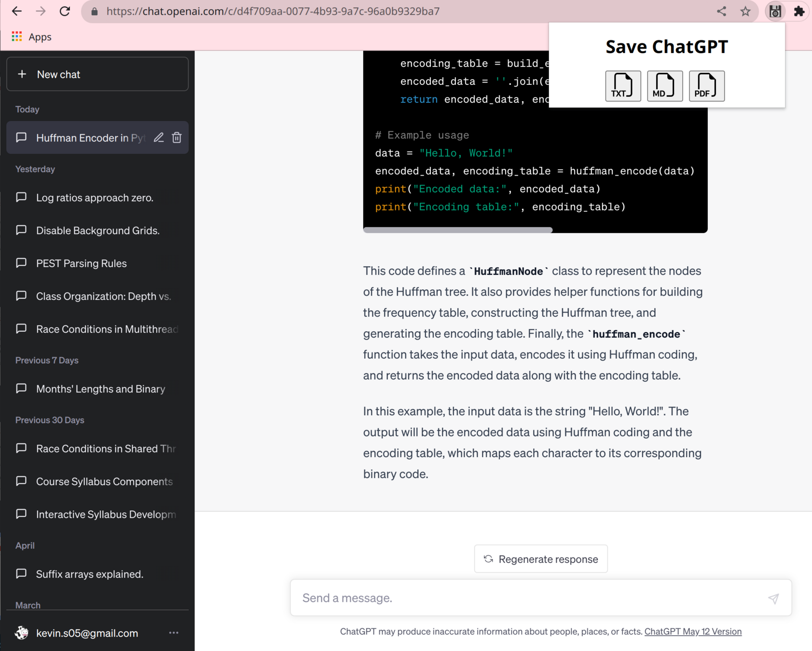Viewport: 812px width, 651px height.
Task: Go forward to next page
Action: [41, 11]
